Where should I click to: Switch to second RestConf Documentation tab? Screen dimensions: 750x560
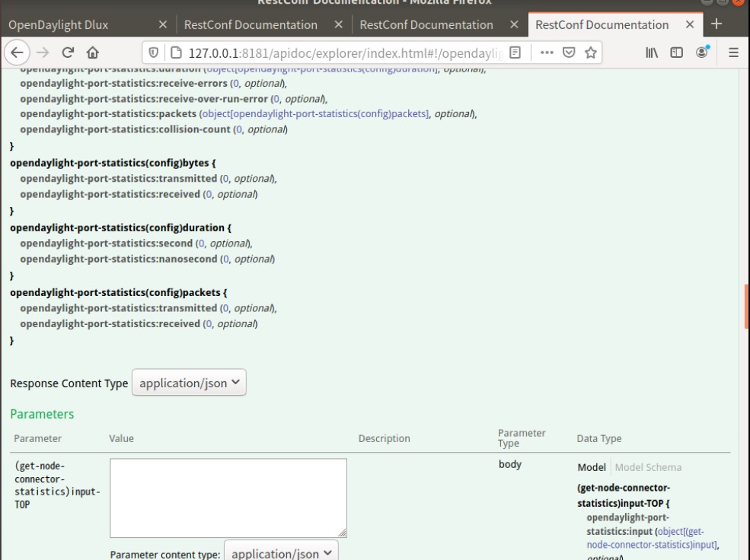point(439,25)
